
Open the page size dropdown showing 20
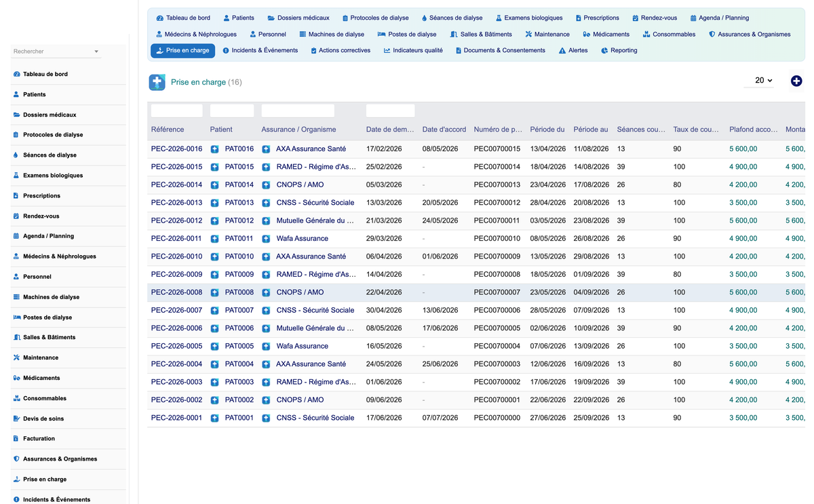pyautogui.click(x=759, y=80)
